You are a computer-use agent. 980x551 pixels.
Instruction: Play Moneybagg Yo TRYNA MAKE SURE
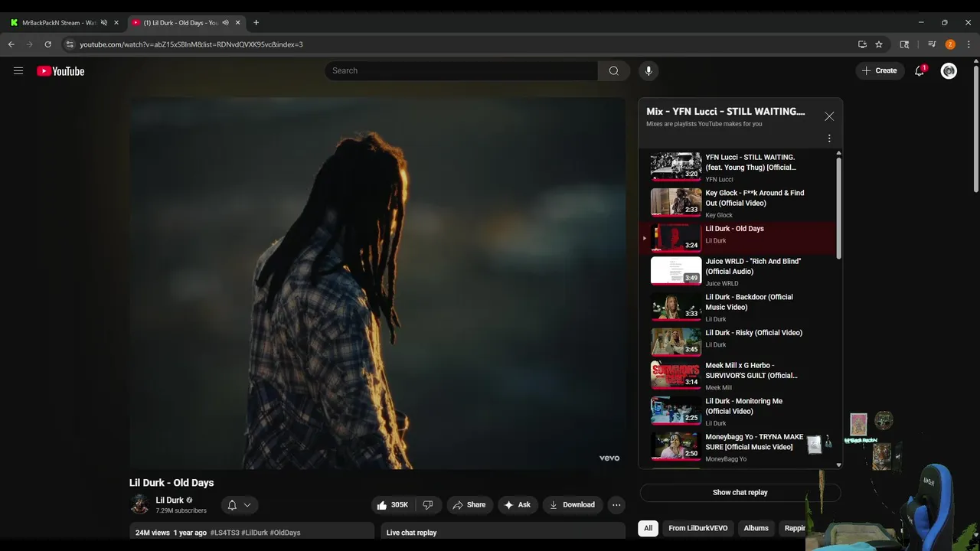click(737, 447)
